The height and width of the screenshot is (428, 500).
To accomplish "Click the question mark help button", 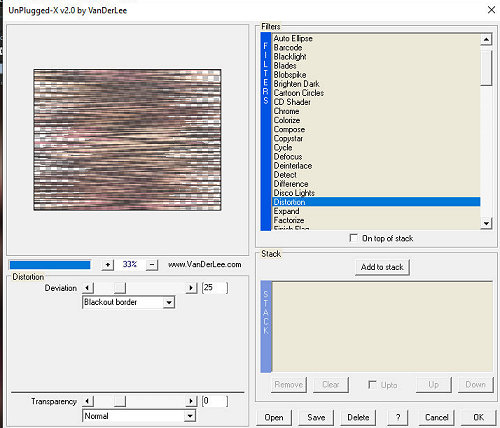I will tap(398, 417).
